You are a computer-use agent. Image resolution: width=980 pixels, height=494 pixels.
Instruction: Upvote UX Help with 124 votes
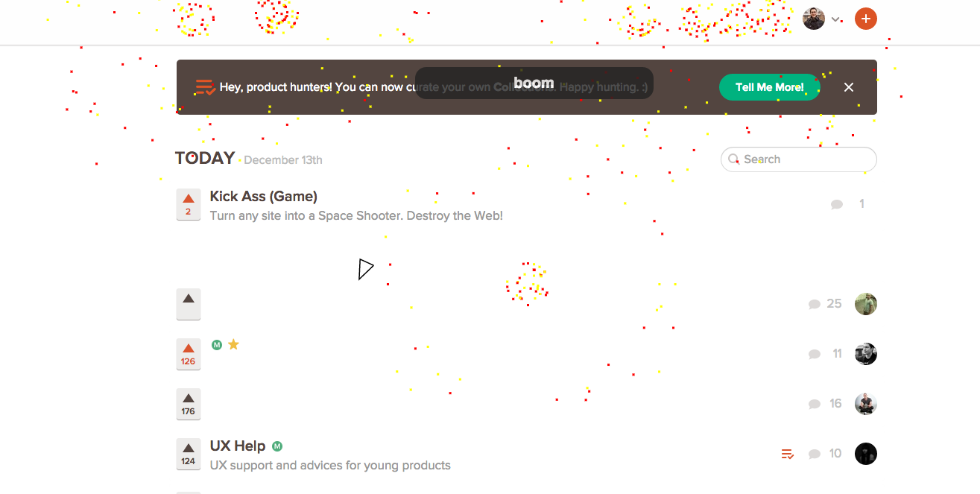[x=189, y=454]
